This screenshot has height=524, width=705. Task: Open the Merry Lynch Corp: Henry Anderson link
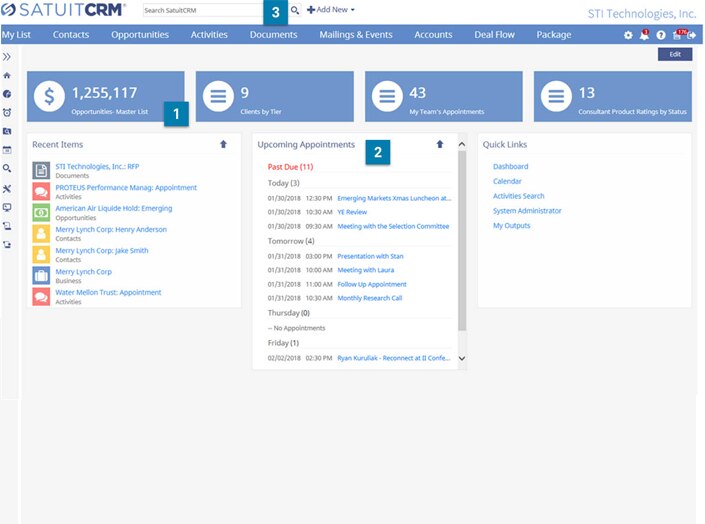click(x=111, y=229)
